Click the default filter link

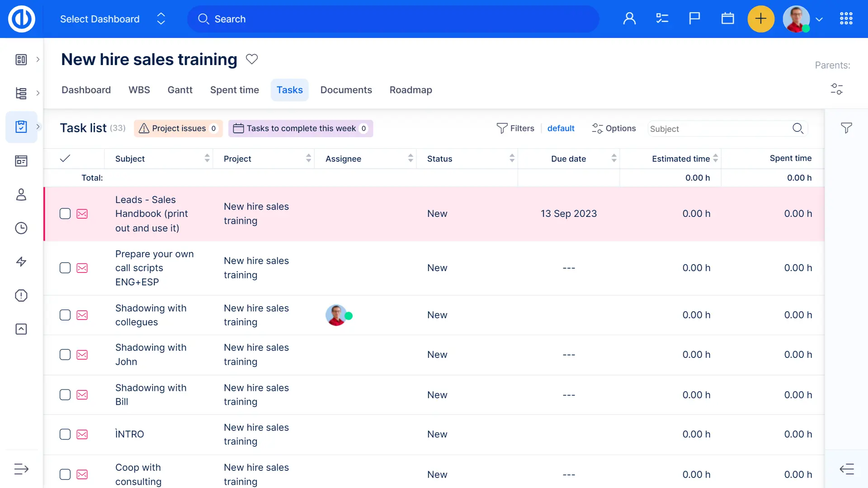[x=561, y=128]
